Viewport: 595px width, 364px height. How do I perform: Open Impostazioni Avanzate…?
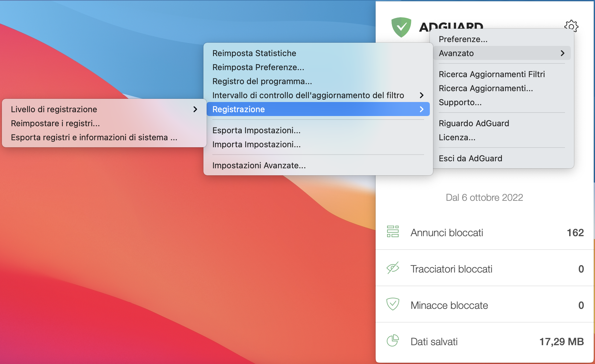click(318, 165)
